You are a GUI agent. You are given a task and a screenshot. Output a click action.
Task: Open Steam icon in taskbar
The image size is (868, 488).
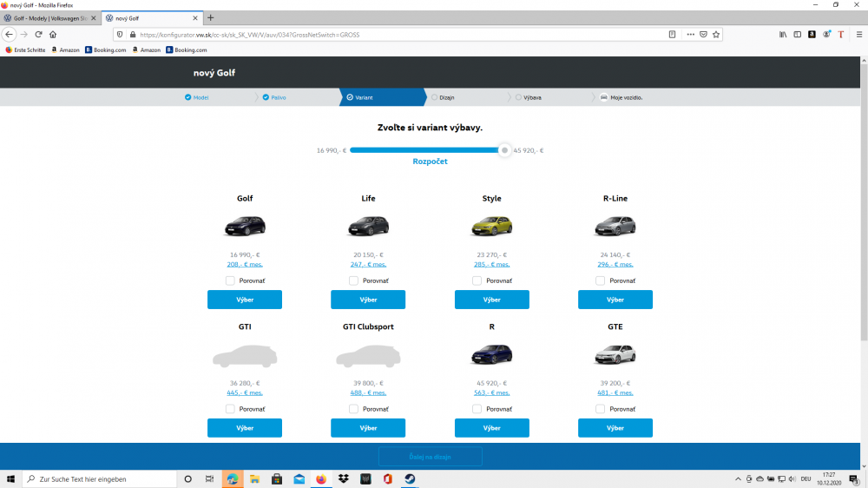[410, 478]
